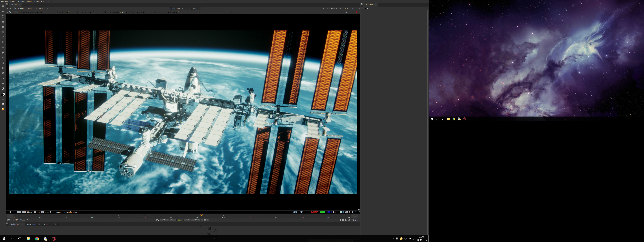Viewport: 644px width, 242px height.
Task: Change the playback loop mode icon
Action: (158, 220)
